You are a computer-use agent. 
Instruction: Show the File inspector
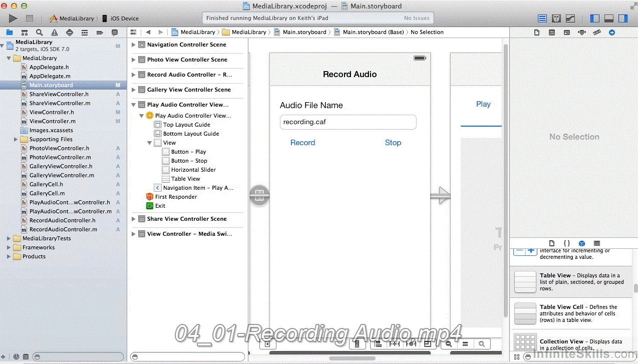click(537, 32)
